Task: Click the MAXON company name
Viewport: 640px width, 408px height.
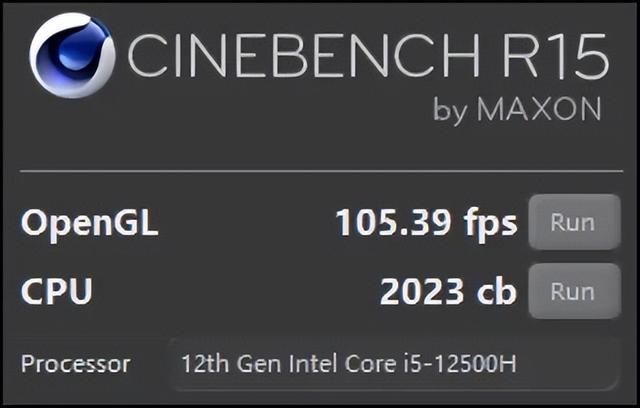Action: [539, 109]
